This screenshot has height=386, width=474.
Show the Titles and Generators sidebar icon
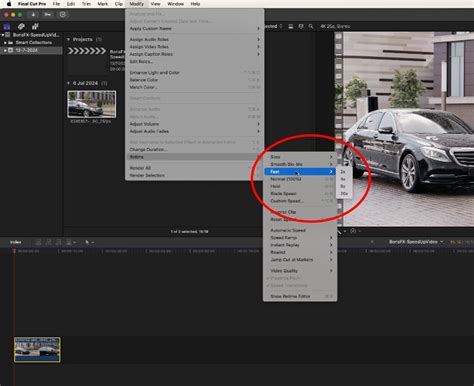[x=35, y=26]
